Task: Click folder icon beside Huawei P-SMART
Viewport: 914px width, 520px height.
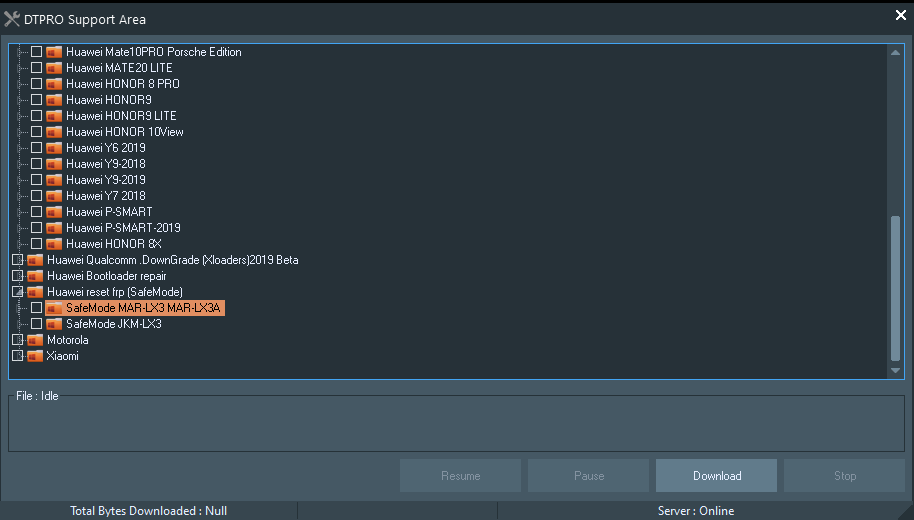Action: [54, 212]
